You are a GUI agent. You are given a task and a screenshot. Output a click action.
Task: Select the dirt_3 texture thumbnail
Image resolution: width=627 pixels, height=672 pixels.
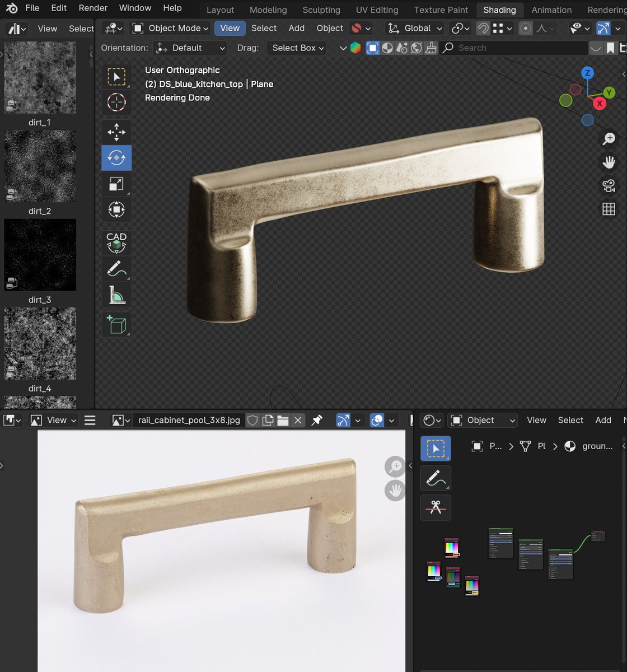coord(40,255)
